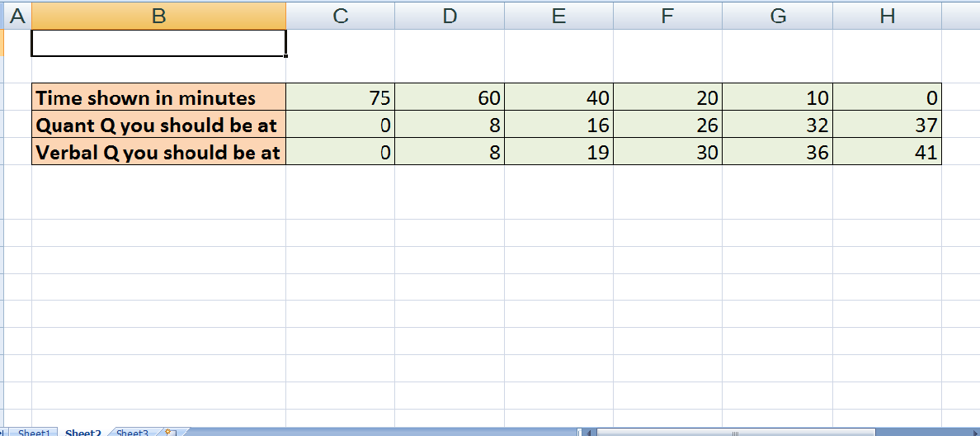The width and height of the screenshot is (980, 436).
Task: Select the Verbal value 36
Action: point(778,151)
